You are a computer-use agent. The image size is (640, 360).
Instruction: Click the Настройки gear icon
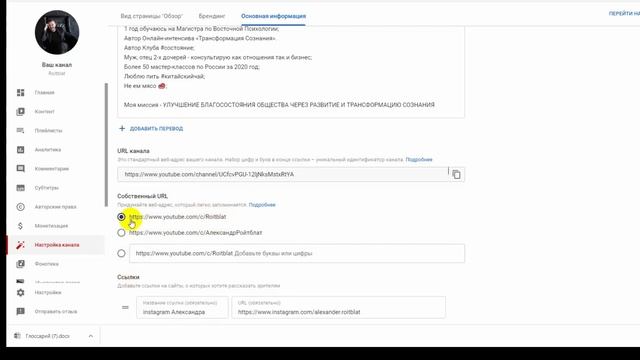pyautogui.click(x=20, y=293)
